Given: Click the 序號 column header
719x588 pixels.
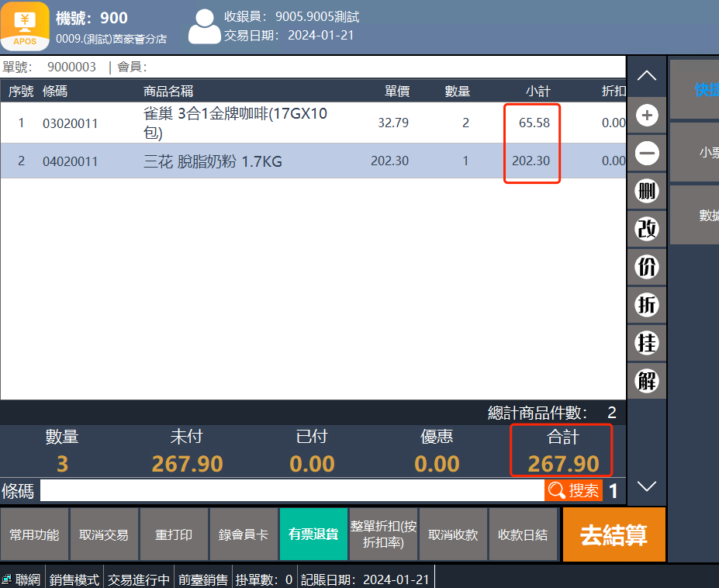Looking at the screenshot, I should coord(21,92).
